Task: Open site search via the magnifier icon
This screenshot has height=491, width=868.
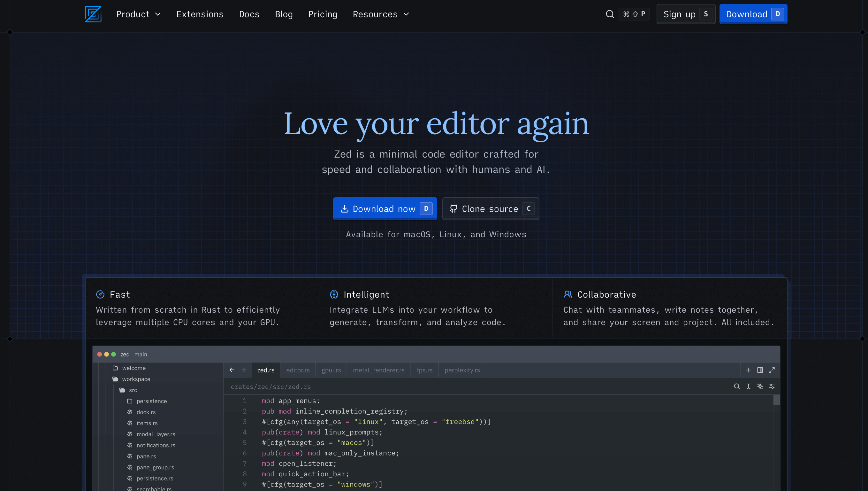Action: 610,14
